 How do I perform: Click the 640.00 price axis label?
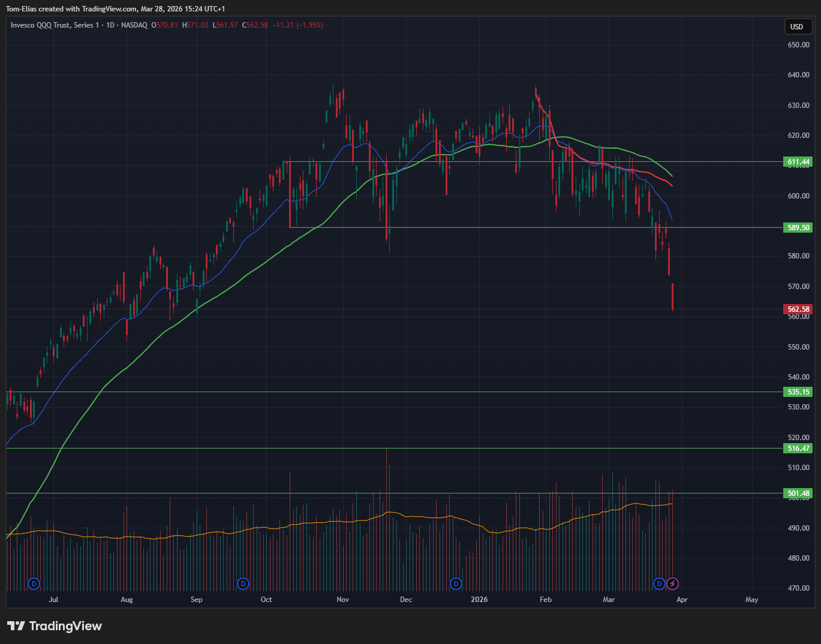(x=798, y=75)
